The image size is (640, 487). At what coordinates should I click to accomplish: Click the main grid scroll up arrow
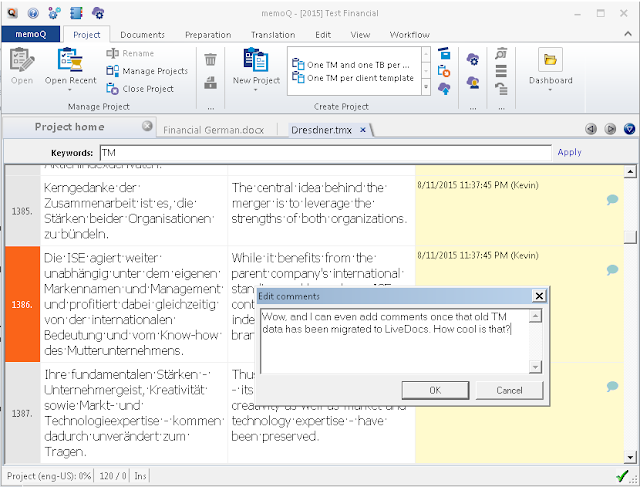click(x=630, y=171)
